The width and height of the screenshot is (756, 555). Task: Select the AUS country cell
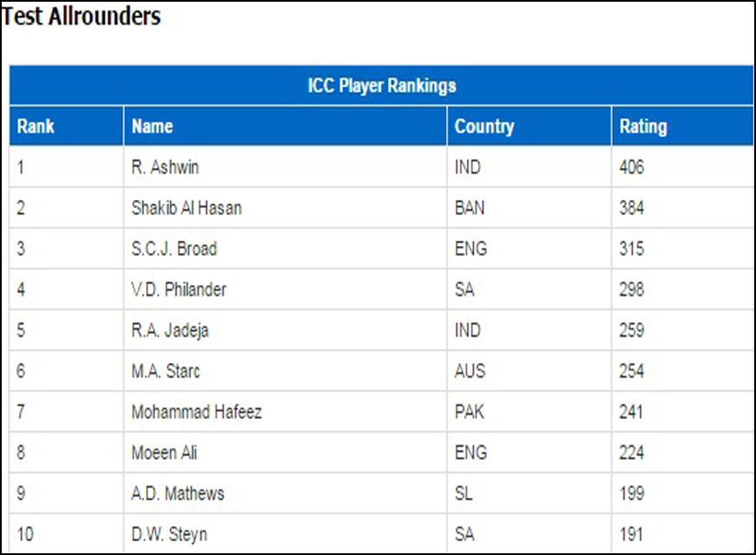pos(470,371)
